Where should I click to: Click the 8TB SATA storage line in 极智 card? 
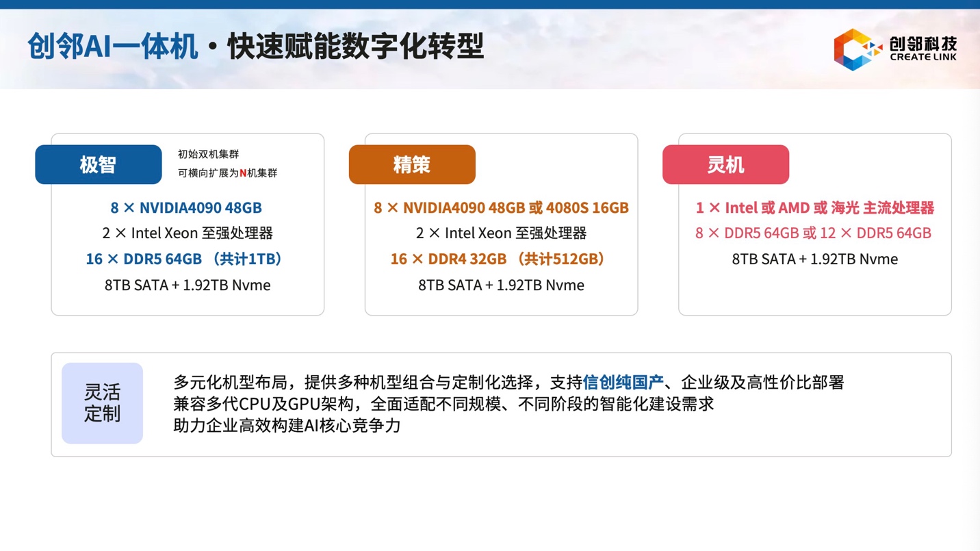click(x=188, y=285)
